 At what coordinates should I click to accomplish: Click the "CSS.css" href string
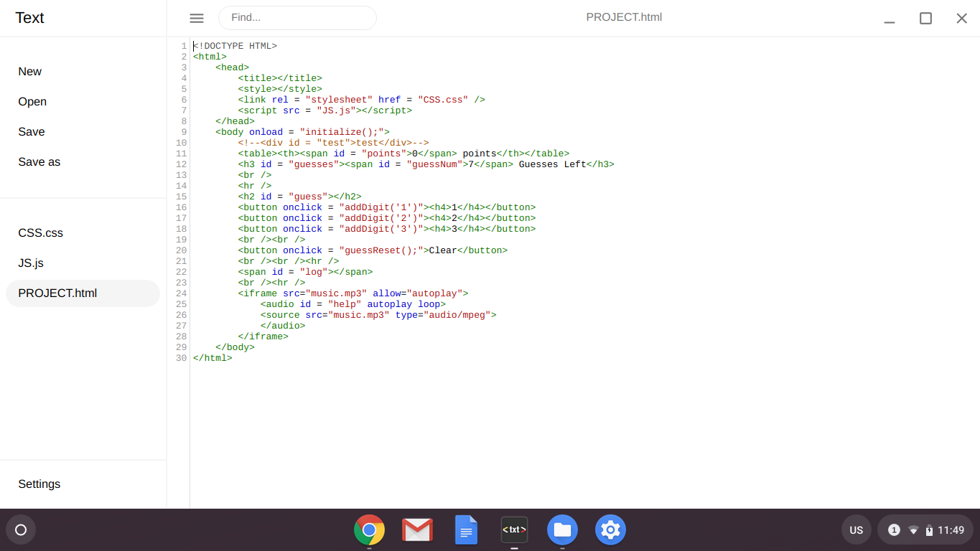pos(443,100)
